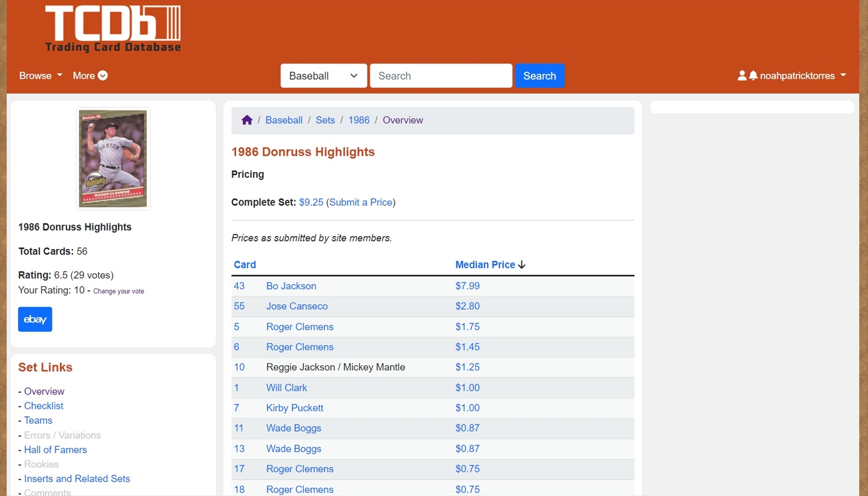Click the $1.25 Reggie Jackson price
Image resolution: width=868 pixels, height=496 pixels.
tap(468, 367)
